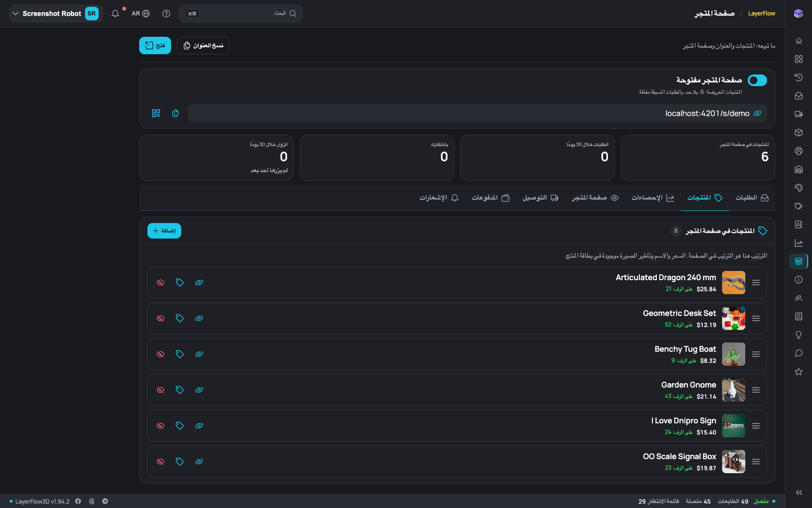The width and height of the screenshot is (812, 508).
Task: Click the فتح button
Action: click(155, 45)
